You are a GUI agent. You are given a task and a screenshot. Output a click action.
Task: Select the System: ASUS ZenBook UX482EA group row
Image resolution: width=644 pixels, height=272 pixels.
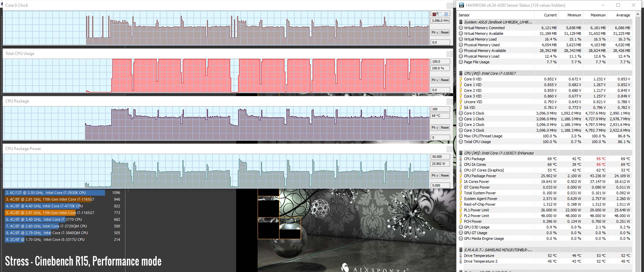[x=545, y=22]
